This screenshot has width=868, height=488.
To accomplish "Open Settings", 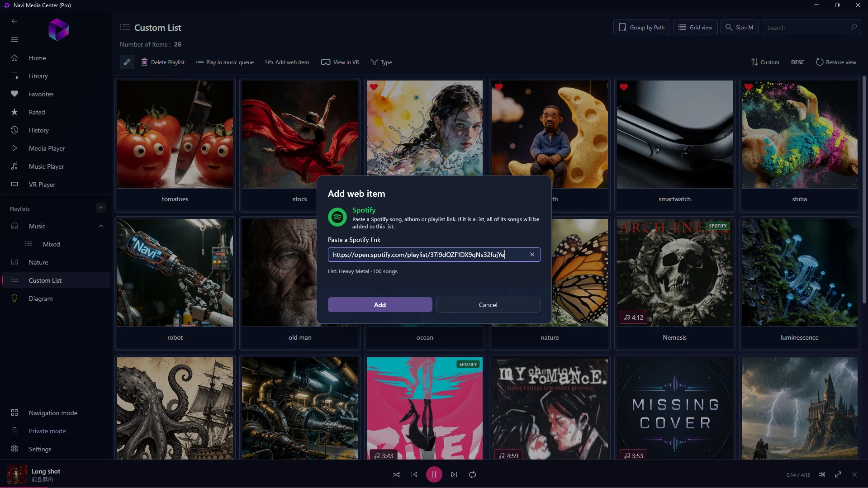I will coord(56,449).
